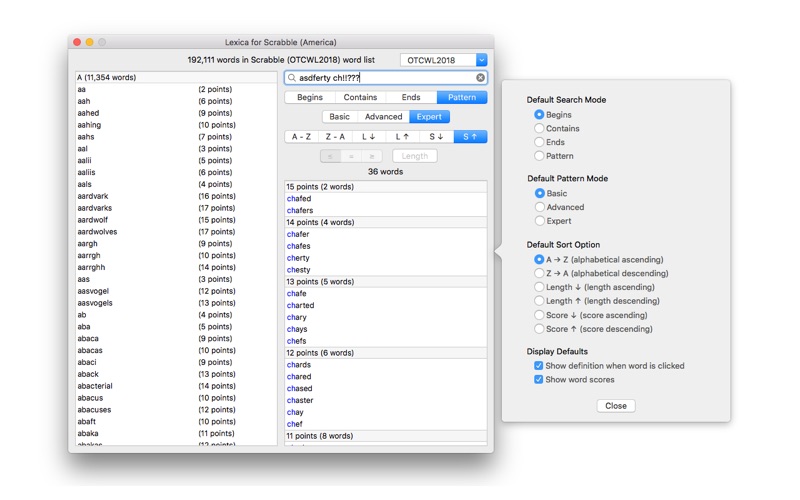The height and width of the screenshot is (500, 800).
Task: Sort results A - Z
Action: (x=301, y=137)
